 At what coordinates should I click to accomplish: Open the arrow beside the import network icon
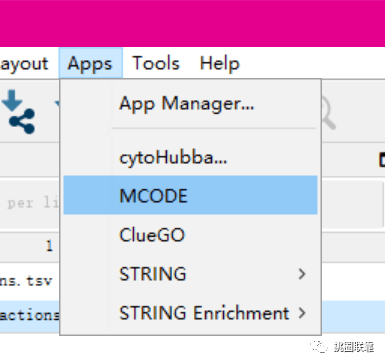pos(57,105)
